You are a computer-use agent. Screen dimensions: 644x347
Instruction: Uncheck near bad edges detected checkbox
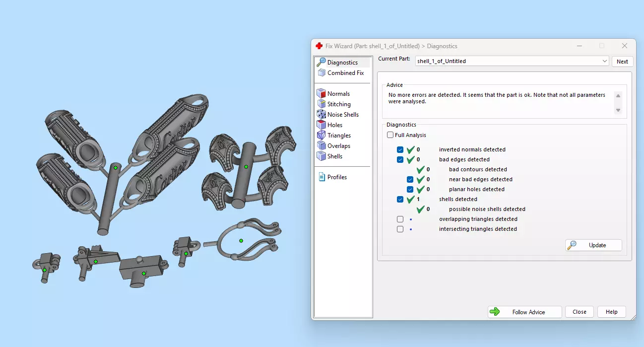coord(410,179)
